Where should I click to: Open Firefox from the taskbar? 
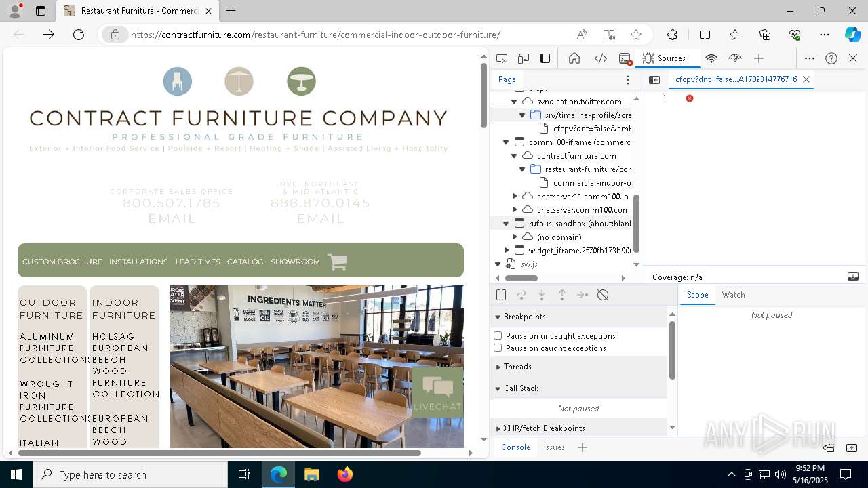345,474
